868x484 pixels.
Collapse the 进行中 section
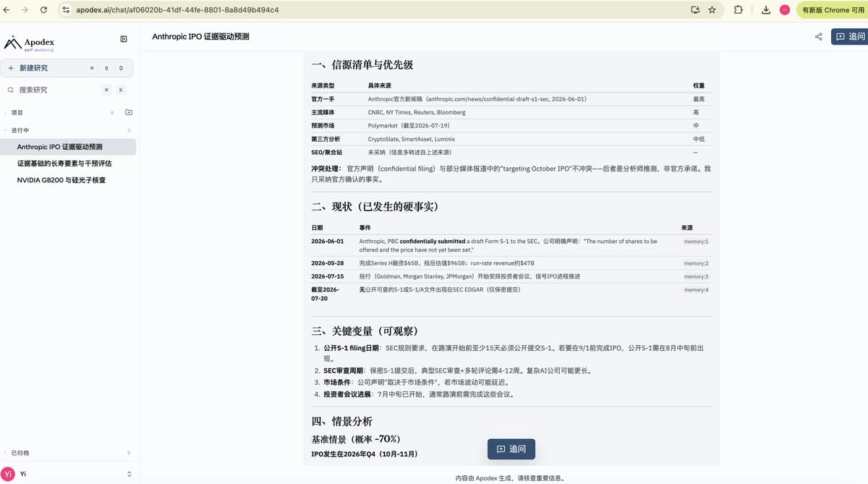[x=20, y=130]
